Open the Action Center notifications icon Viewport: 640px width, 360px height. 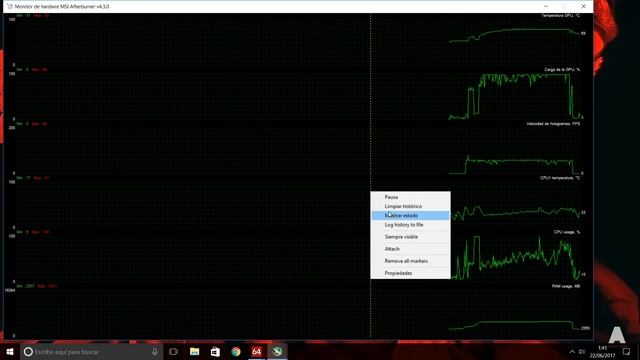(627, 351)
